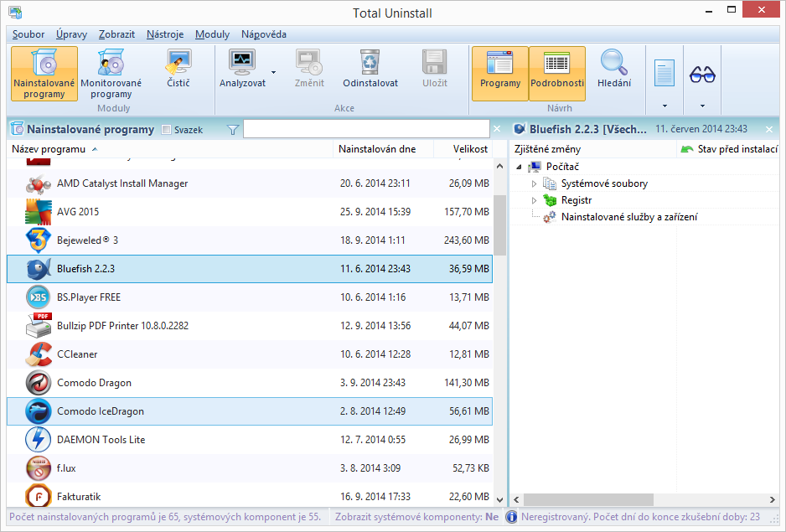The image size is (786, 532).
Task: Toggle the Programy view button
Action: 499,74
